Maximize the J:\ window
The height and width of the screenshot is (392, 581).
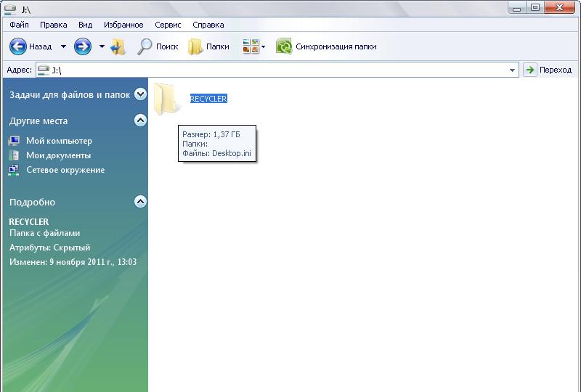[535, 8]
